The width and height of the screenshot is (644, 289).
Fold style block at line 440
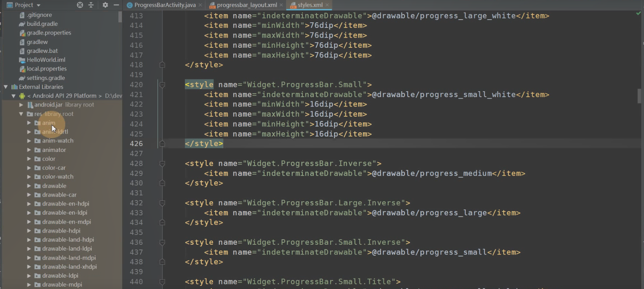(x=162, y=282)
